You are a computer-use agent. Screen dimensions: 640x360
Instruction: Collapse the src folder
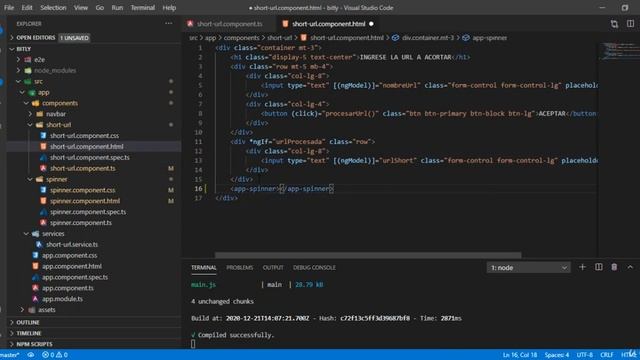point(38,81)
